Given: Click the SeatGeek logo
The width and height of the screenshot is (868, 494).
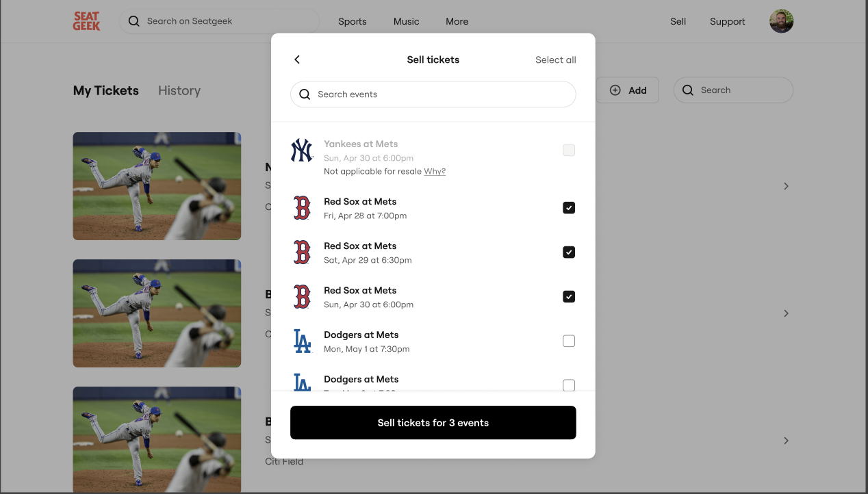Looking at the screenshot, I should [x=87, y=21].
